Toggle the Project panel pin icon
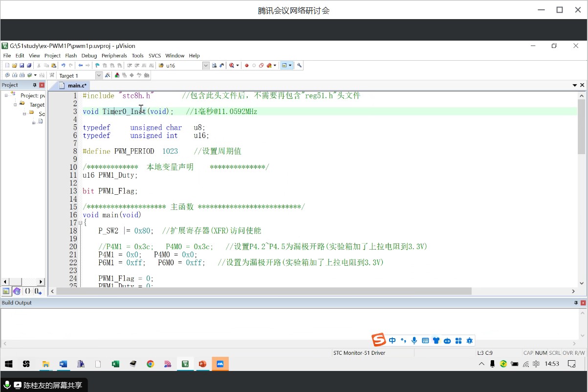 (35, 85)
